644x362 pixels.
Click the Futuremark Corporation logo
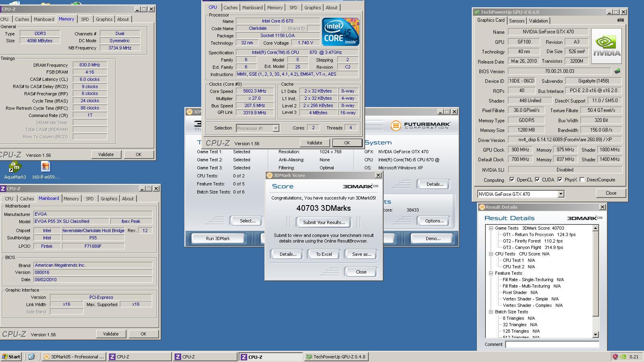pyautogui.click(x=420, y=125)
